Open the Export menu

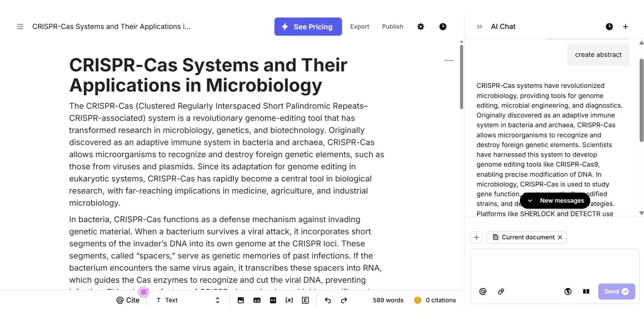point(360,26)
